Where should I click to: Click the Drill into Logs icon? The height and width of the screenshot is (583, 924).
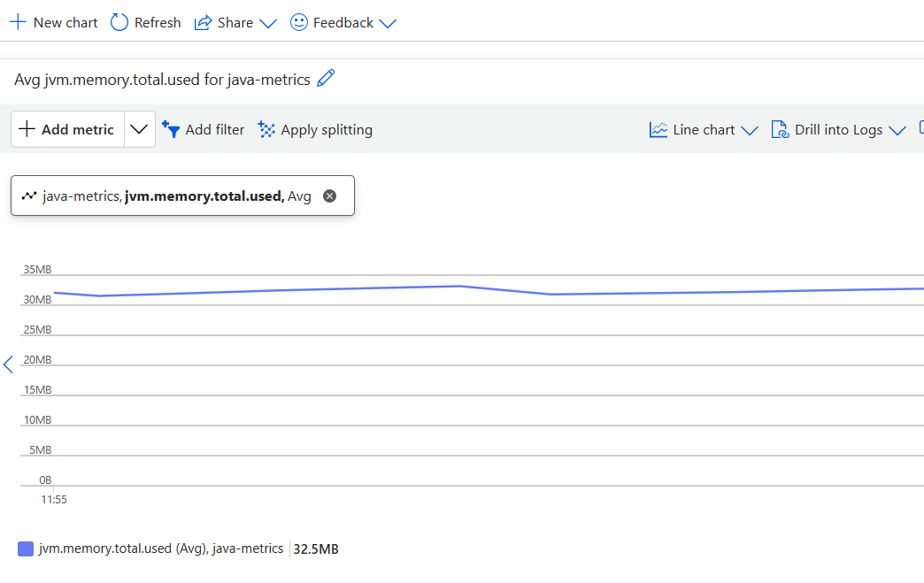click(780, 130)
